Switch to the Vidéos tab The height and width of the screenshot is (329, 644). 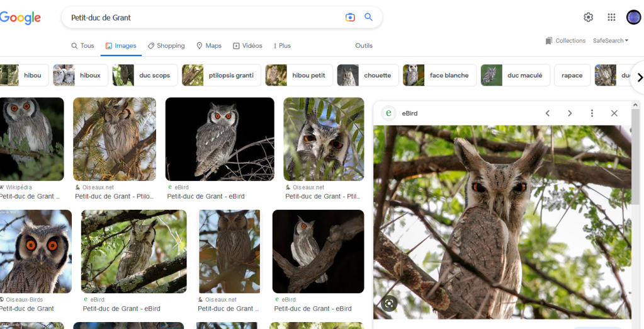click(x=247, y=46)
